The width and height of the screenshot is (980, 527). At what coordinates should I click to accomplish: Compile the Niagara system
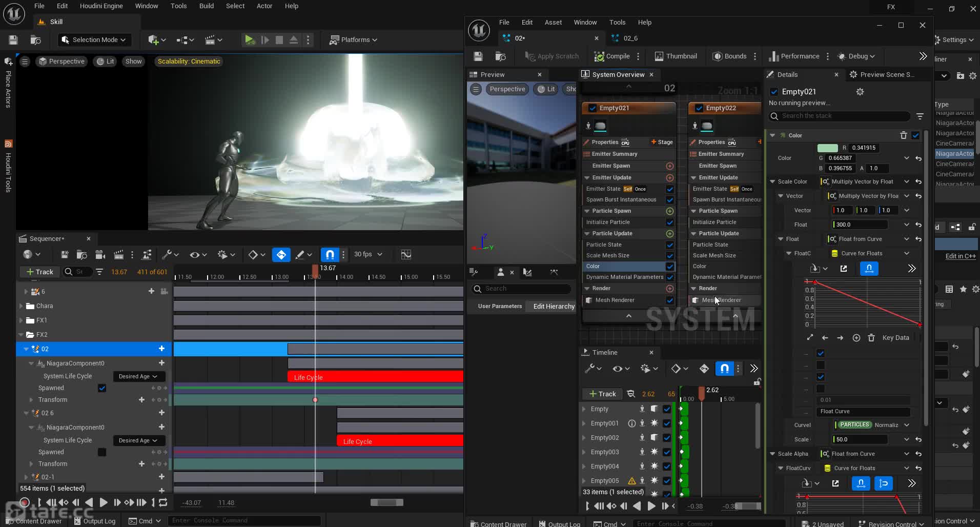[612, 56]
